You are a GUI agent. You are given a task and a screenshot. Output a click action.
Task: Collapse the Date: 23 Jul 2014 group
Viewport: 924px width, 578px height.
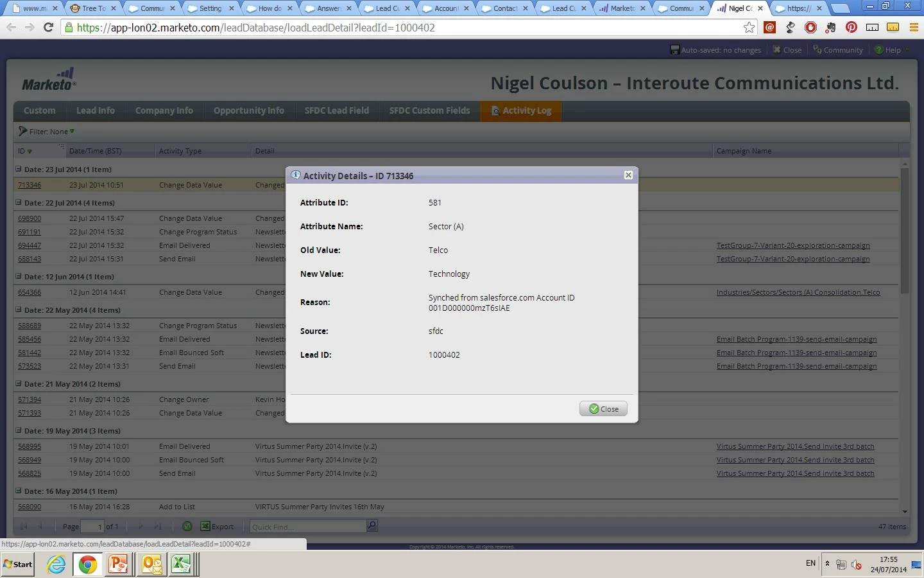pyautogui.click(x=19, y=169)
